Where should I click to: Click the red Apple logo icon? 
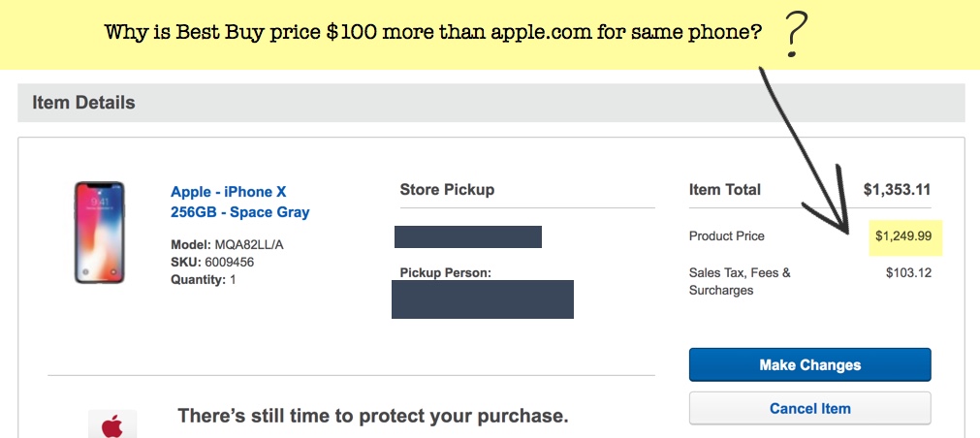coord(112,426)
